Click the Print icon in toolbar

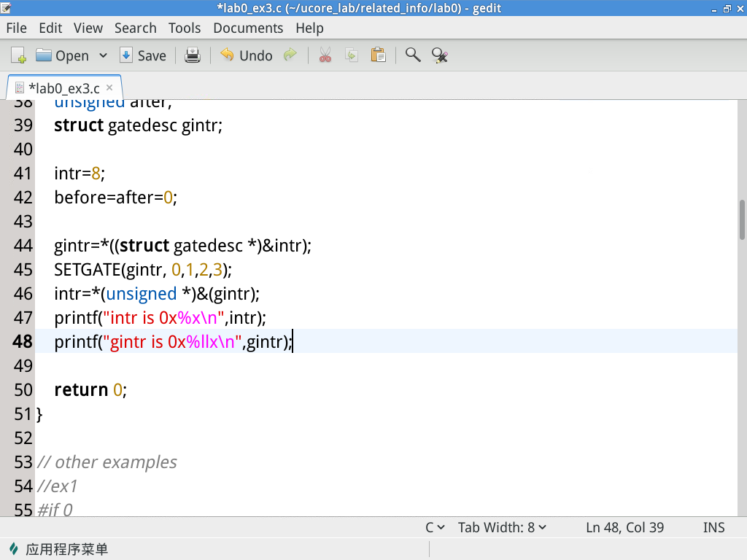click(193, 55)
